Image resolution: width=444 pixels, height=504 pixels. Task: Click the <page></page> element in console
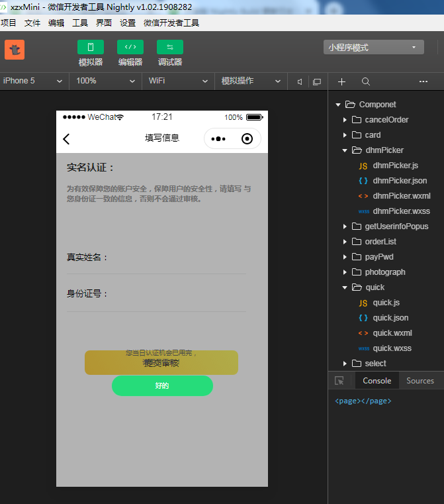click(363, 401)
